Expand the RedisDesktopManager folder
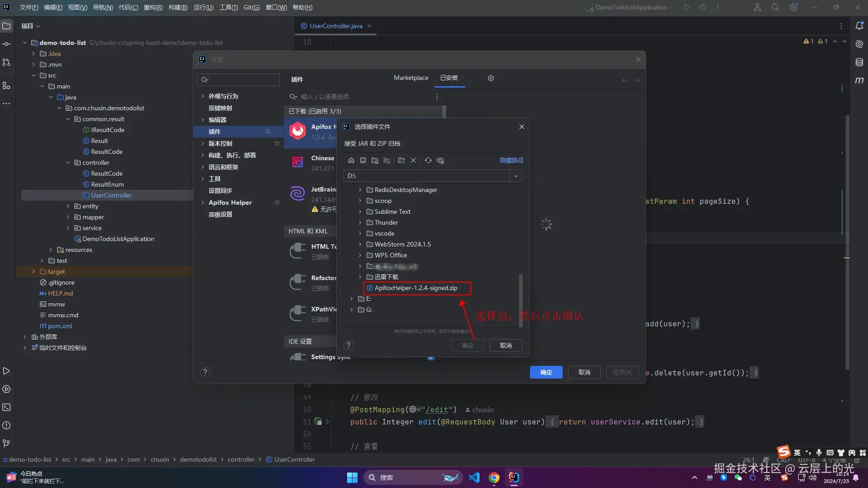This screenshot has width=868, height=488. [360, 190]
